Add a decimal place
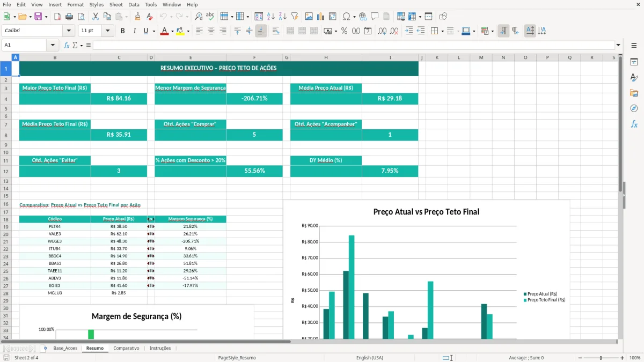Viewport: 644px width, 362px height. pos(383,31)
